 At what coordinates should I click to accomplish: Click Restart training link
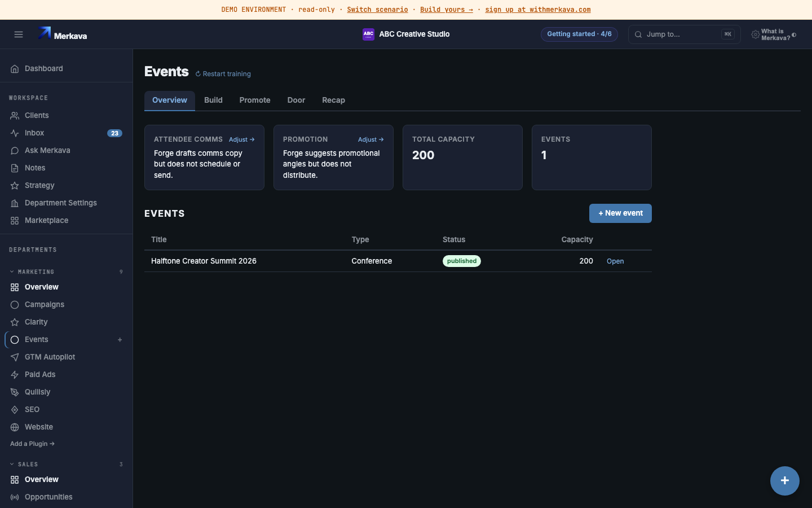(223, 74)
